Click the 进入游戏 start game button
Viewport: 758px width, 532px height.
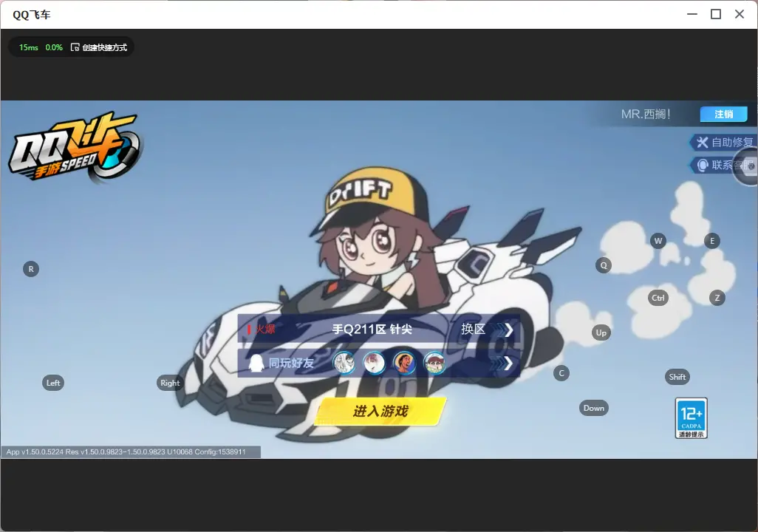(x=380, y=411)
